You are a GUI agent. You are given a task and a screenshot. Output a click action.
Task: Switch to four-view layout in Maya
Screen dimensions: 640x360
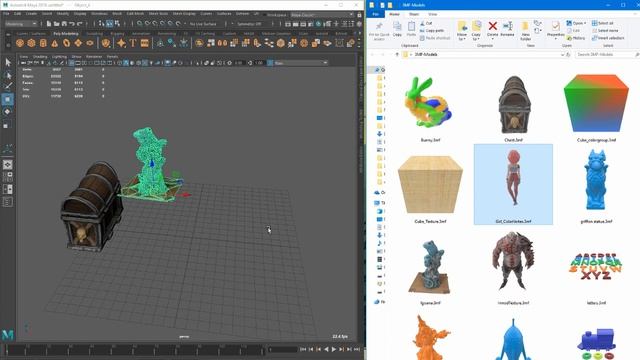[8, 177]
